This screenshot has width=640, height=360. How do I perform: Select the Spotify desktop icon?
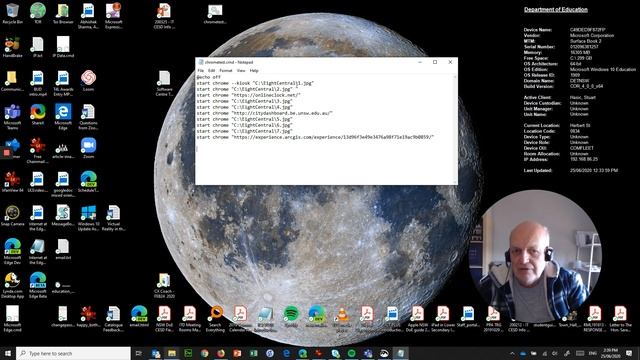291,317
